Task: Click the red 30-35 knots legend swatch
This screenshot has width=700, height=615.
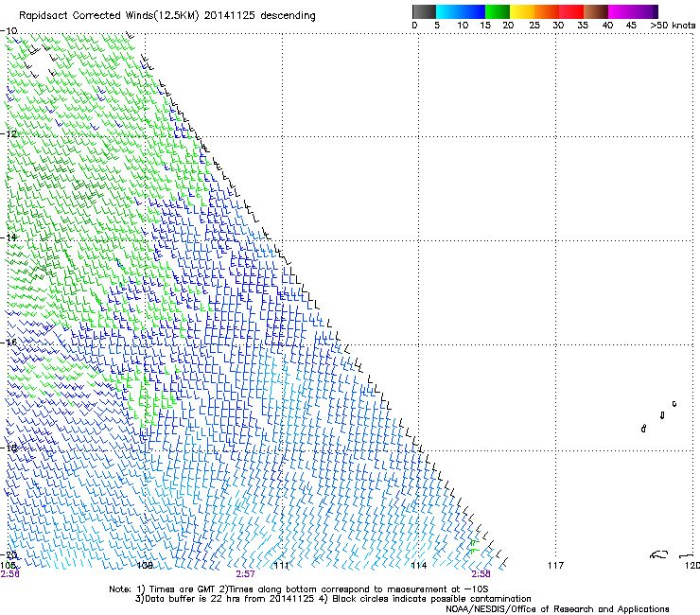Action: tap(571, 11)
